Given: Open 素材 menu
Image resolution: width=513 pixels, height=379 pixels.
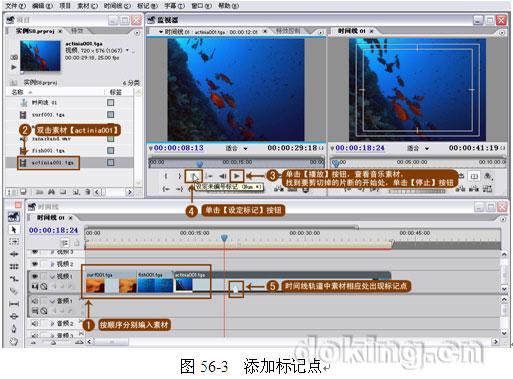Looking at the screenshot, I should pos(88,6).
